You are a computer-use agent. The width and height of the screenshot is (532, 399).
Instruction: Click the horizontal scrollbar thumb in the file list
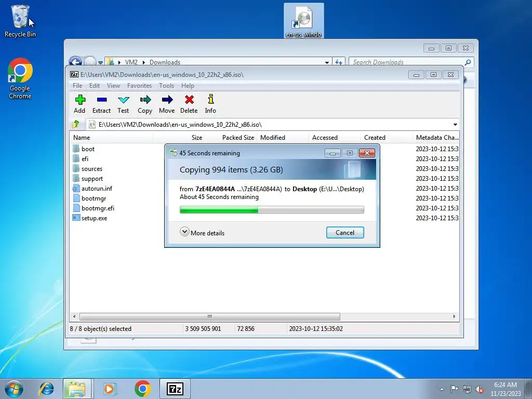point(210,316)
